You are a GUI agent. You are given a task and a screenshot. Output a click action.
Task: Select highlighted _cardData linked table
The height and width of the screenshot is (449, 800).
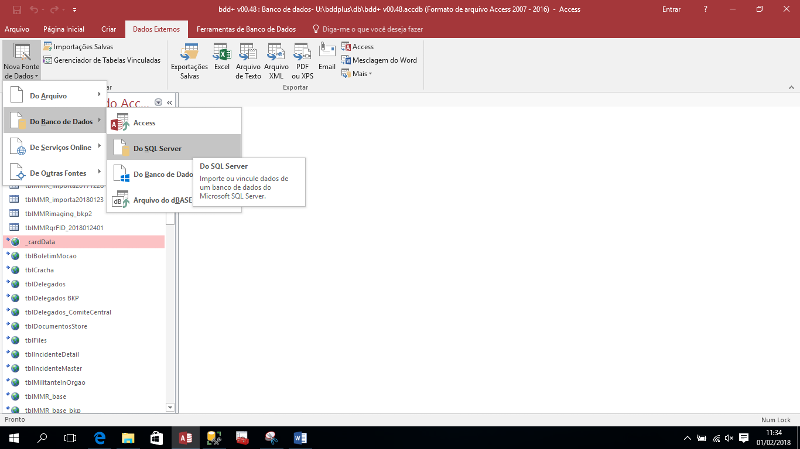[x=84, y=242]
